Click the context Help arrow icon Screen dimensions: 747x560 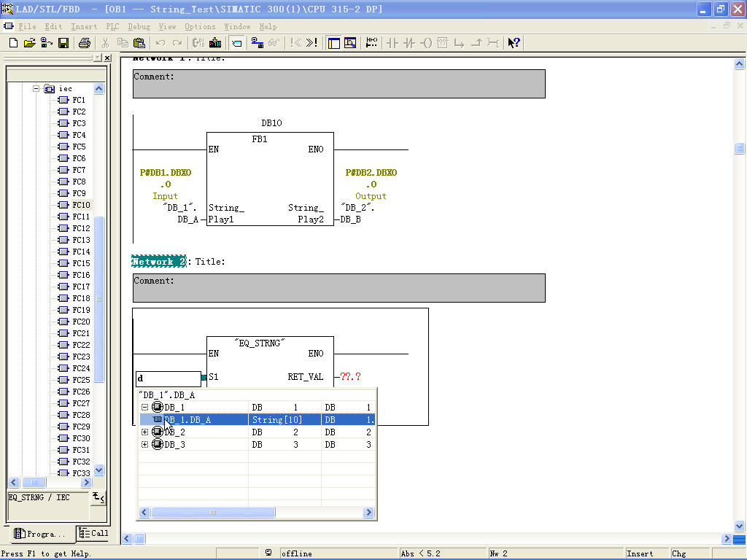click(x=514, y=43)
